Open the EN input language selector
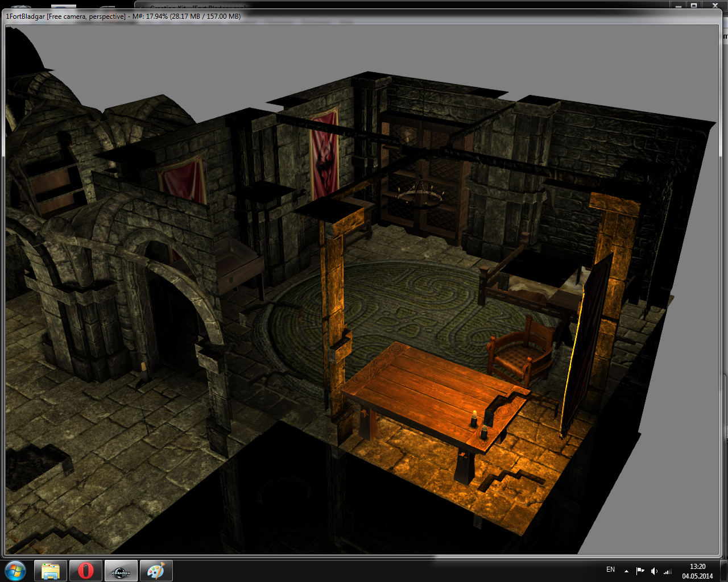The height and width of the screenshot is (582, 728). tap(610, 569)
